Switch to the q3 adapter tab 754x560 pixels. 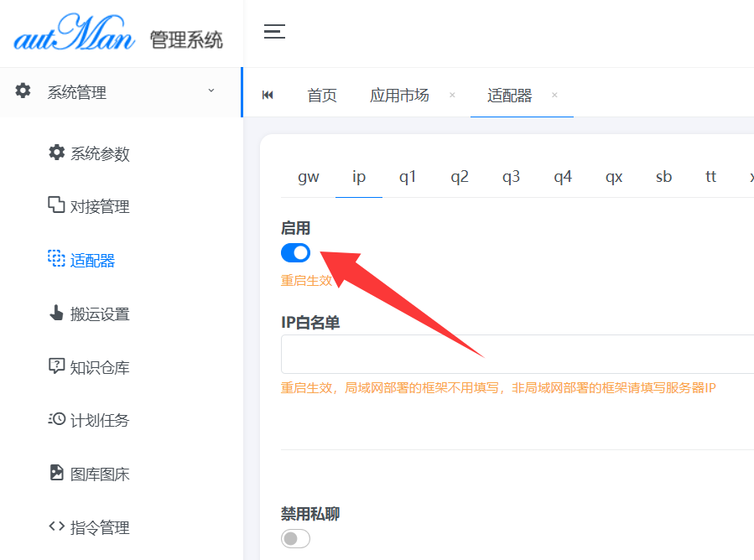pos(511,177)
